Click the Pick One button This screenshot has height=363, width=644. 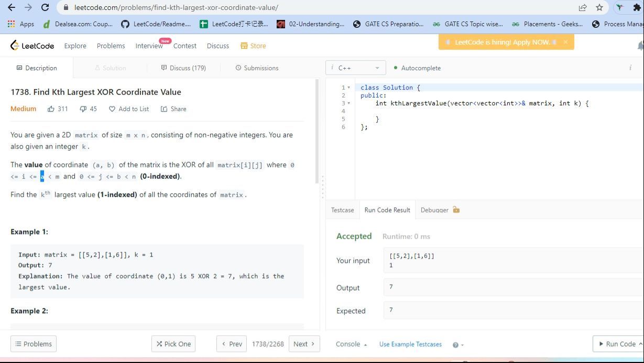(x=173, y=344)
